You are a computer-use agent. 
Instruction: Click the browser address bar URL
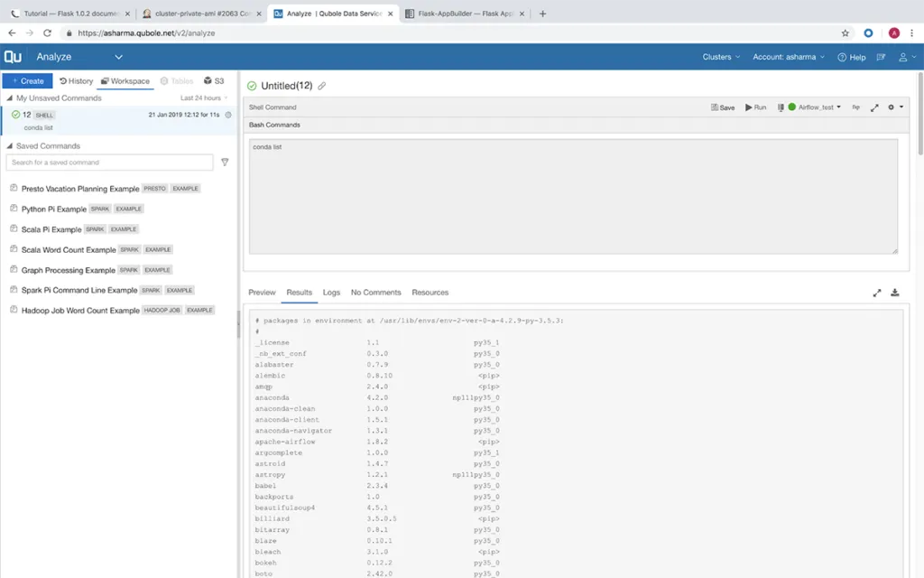(146, 33)
